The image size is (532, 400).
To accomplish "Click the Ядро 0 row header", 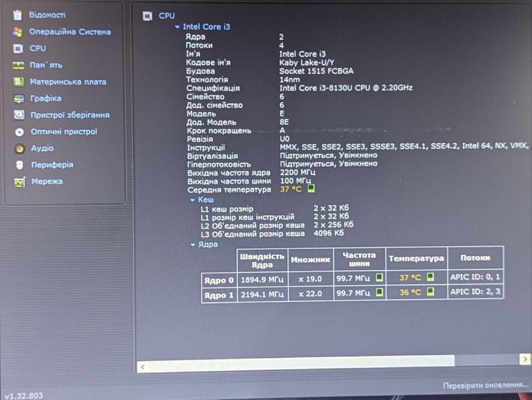I will [219, 280].
